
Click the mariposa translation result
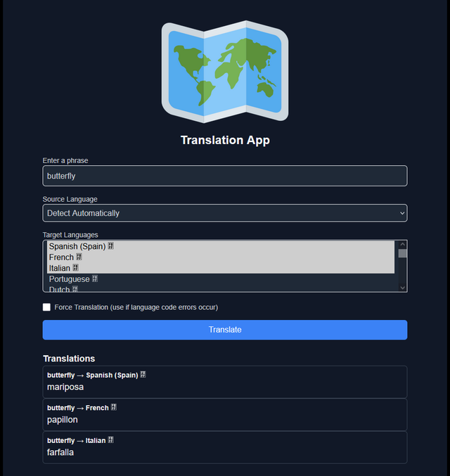pos(65,387)
